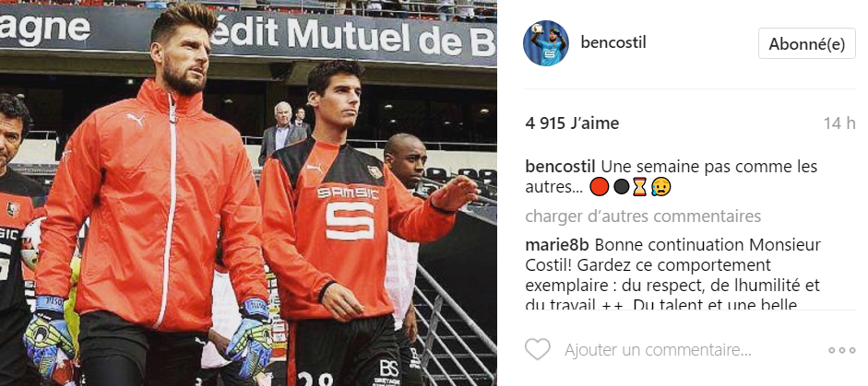Open commenter marie8b's profile
The width and height of the screenshot is (868, 386).
tap(557, 245)
